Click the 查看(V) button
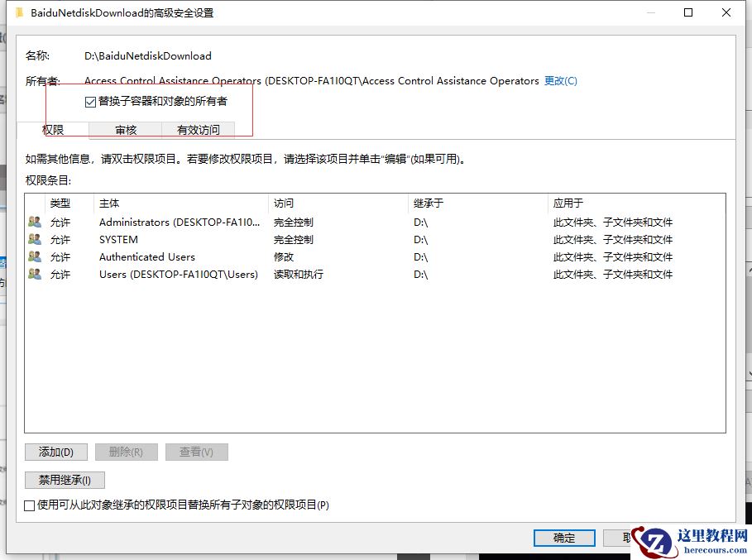This screenshot has width=752, height=560. click(x=197, y=452)
